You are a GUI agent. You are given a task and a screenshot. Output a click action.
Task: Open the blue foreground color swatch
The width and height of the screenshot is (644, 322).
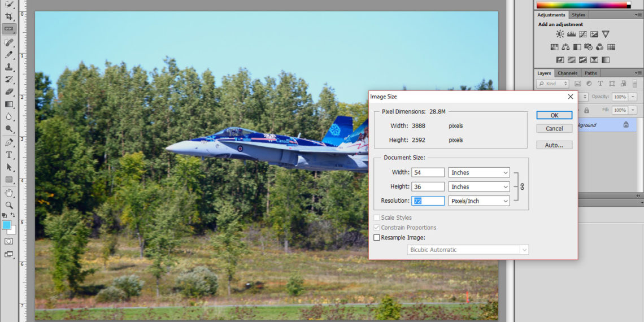click(6, 225)
